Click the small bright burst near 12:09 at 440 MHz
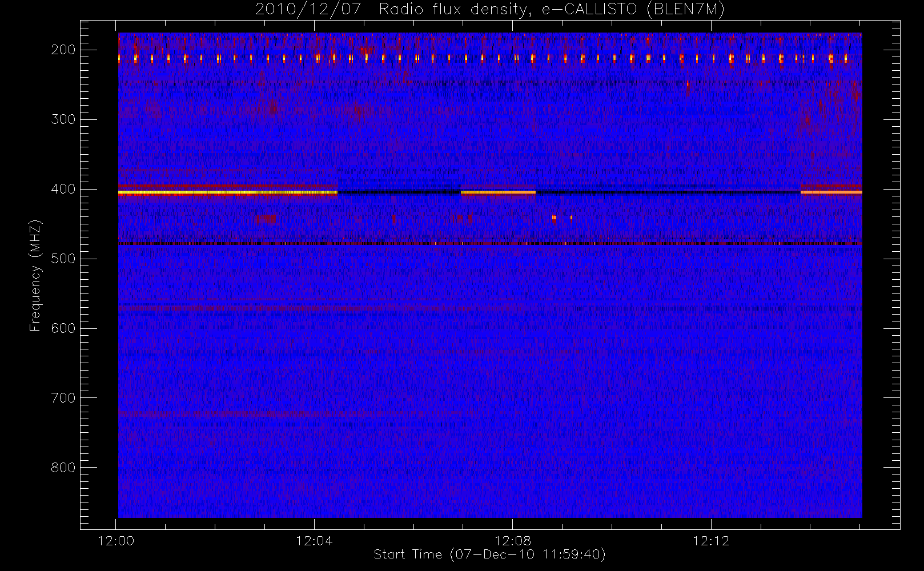 [554, 217]
